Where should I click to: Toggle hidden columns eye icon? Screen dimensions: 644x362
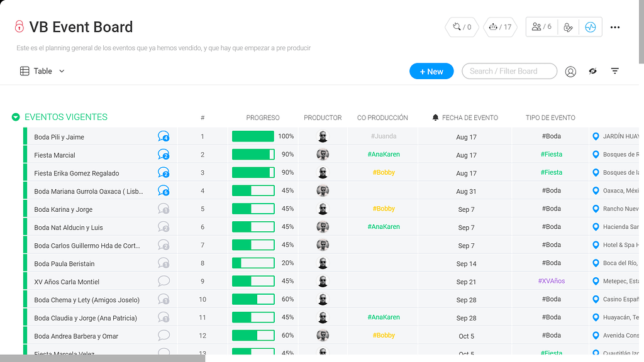[592, 72]
